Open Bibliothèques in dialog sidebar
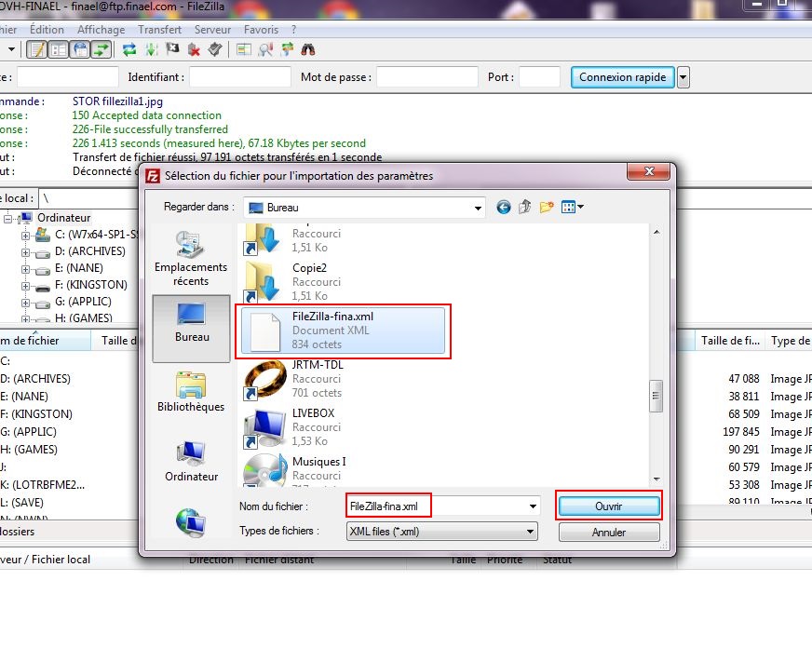 (x=190, y=390)
